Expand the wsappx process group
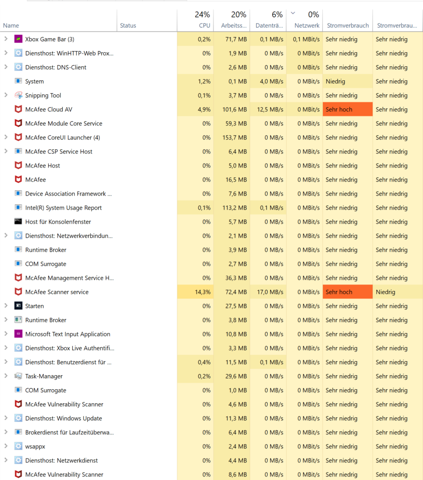 (x=6, y=446)
